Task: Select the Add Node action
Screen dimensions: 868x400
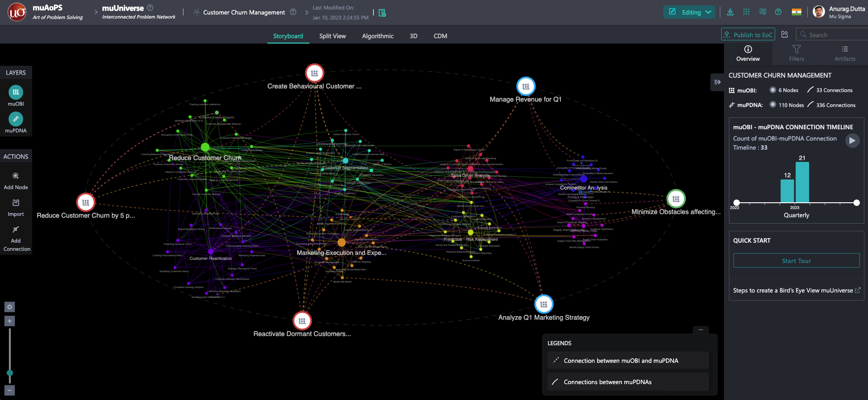Action: [x=16, y=181]
